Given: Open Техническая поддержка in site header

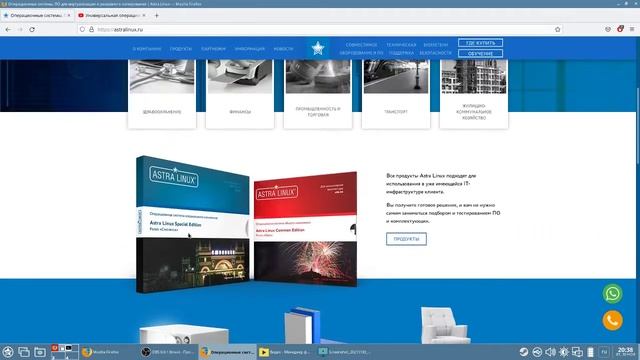Looking at the screenshot, I should click(x=401, y=49).
